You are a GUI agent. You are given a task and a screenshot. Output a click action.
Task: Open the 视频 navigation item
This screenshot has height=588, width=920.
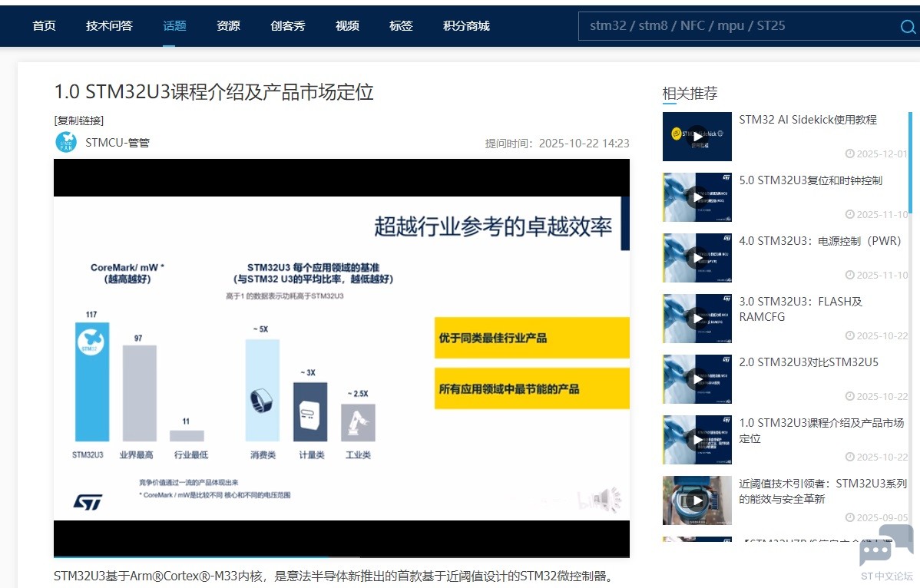[347, 26]
